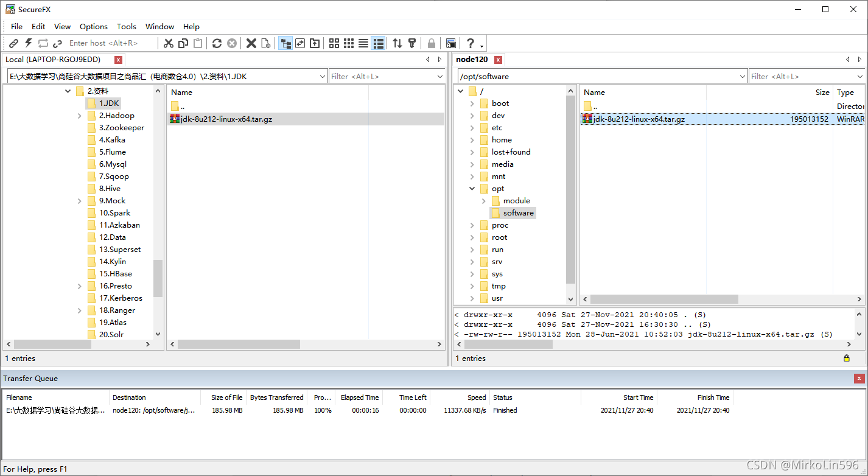Sort remote list by Size column
Screen dimensions: 868x476
tap(769, 93)
